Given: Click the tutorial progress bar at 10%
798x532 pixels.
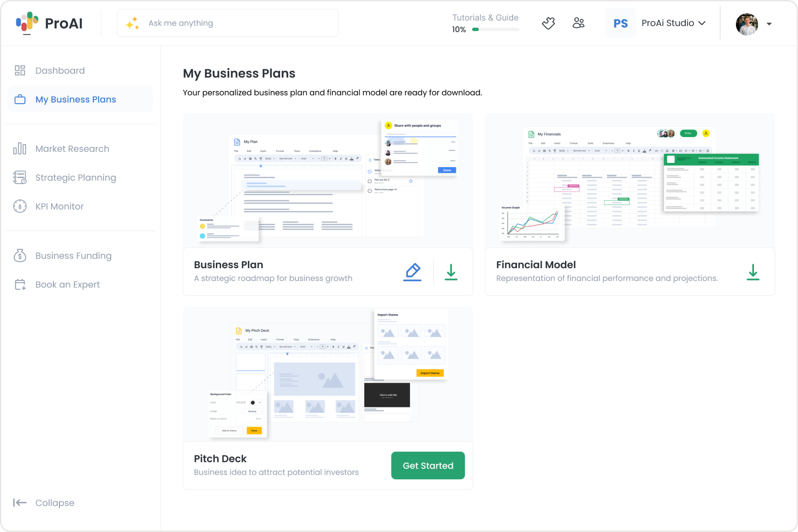Looking at the screenshot, I should click(x=495, y=29).
